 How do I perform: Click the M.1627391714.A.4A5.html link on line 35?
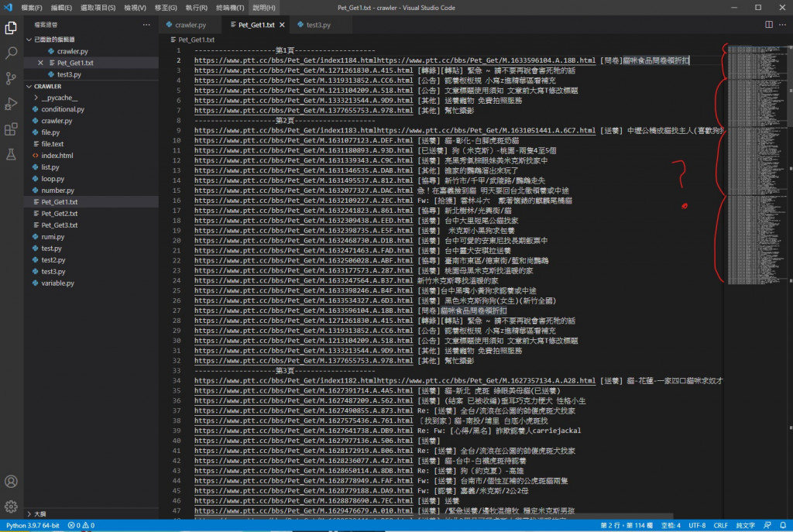click(x=304, y=391)
